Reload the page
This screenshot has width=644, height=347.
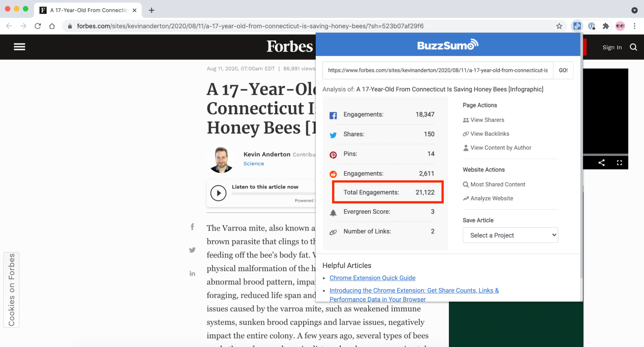[x=38, y=26]
